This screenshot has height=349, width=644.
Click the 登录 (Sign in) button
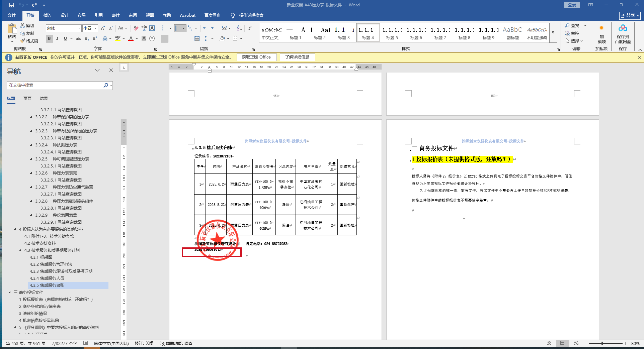coord(572,5)
